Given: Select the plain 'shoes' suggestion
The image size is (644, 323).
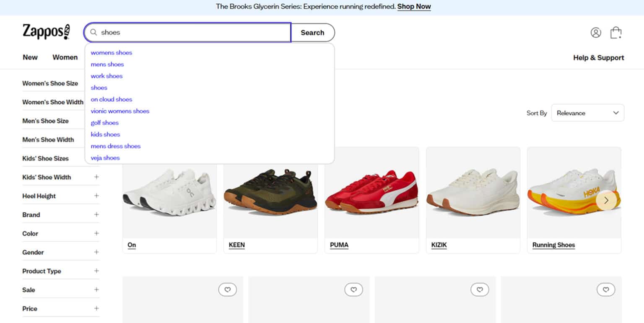Looking at the screenshot, I should tap(99, 88).
